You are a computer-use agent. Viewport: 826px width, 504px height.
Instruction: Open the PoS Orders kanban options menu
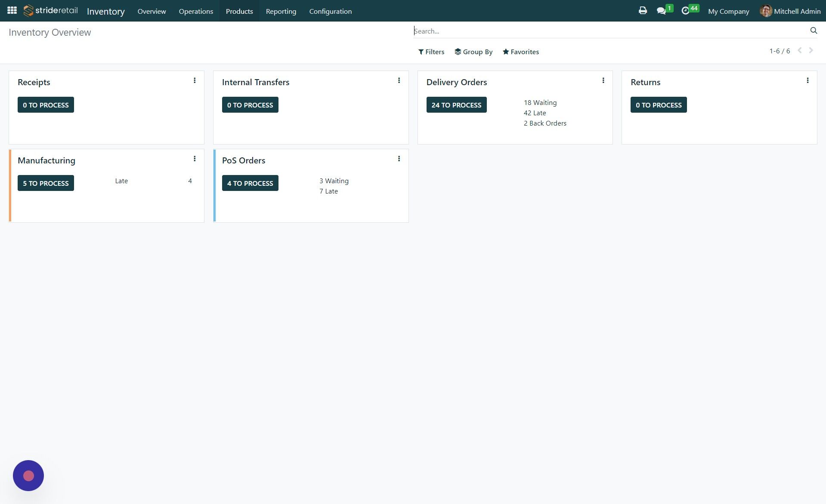(x=399, y=158)
